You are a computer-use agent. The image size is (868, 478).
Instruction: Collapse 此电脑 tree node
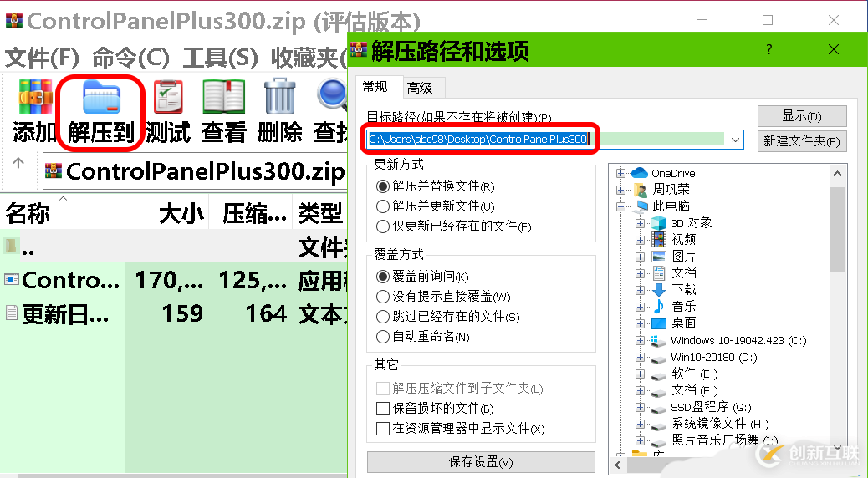(x=620, y=206)
